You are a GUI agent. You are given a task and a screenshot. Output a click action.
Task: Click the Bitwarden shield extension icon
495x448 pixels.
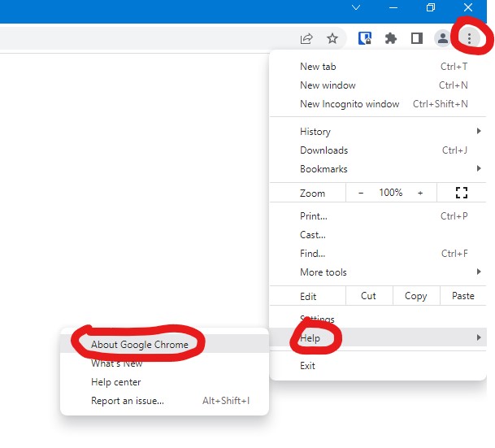tap(366, 38)
